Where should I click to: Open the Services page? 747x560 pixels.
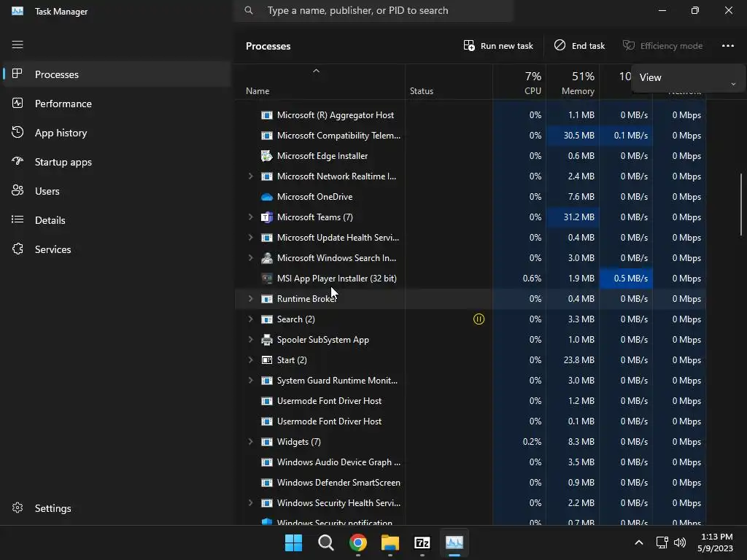pos(117,249)
